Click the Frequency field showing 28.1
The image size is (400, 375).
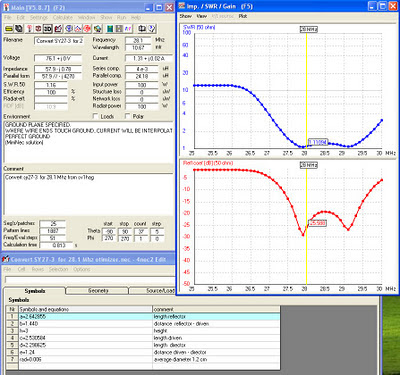[138, 40]
